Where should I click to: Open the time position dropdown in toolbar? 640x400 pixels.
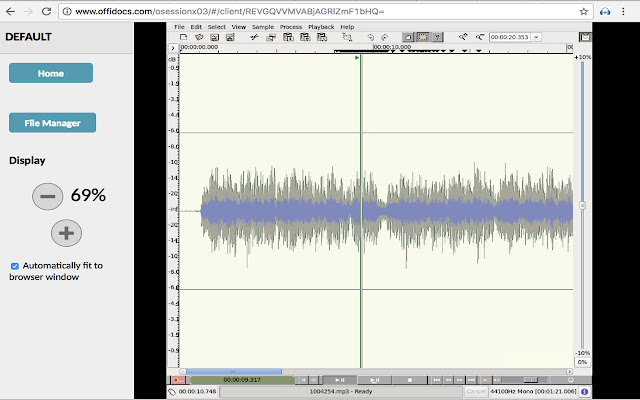537,37
